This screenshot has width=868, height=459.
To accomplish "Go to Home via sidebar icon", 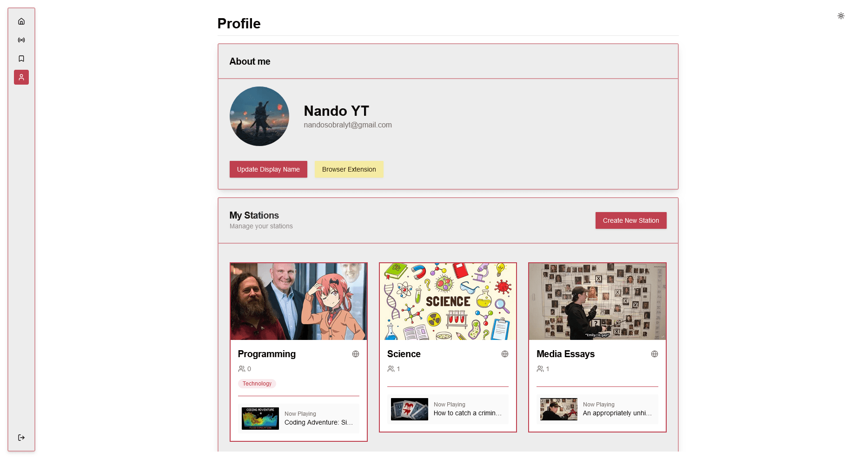I will [21, 21].
